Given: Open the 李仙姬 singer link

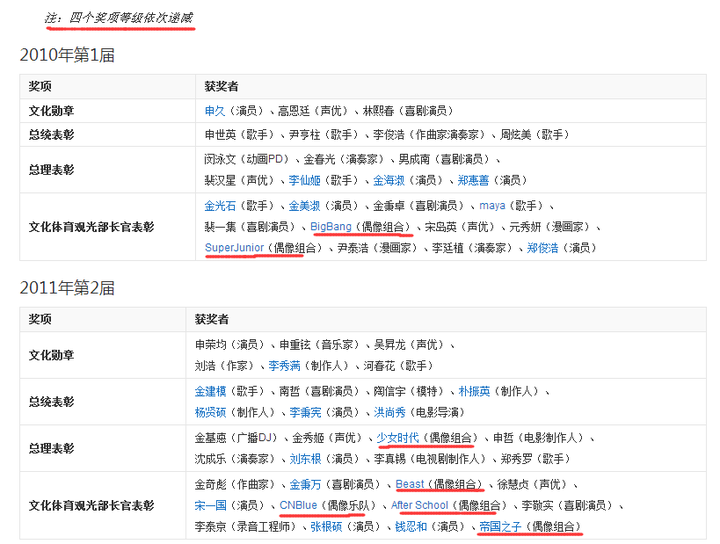Looking at the screenshot, I should (304, 180).
